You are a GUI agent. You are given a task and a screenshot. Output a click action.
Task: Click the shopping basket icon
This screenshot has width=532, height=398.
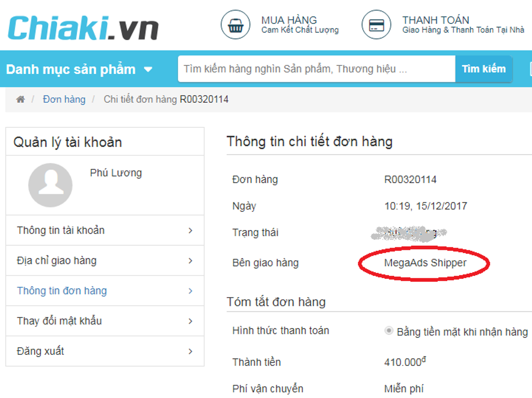pyautogui.click(x=235, y=25)
